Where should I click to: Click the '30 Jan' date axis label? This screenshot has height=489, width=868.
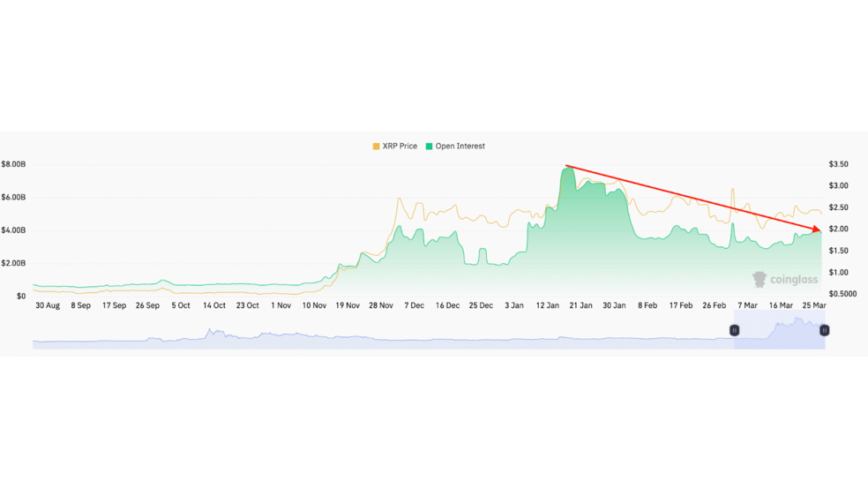[x=614, y=305]
